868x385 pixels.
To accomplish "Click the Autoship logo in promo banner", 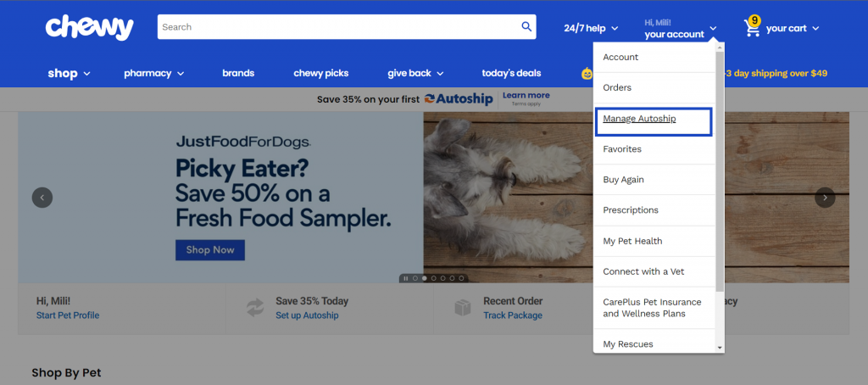I will pyautogui.click(x=459, y=99).
